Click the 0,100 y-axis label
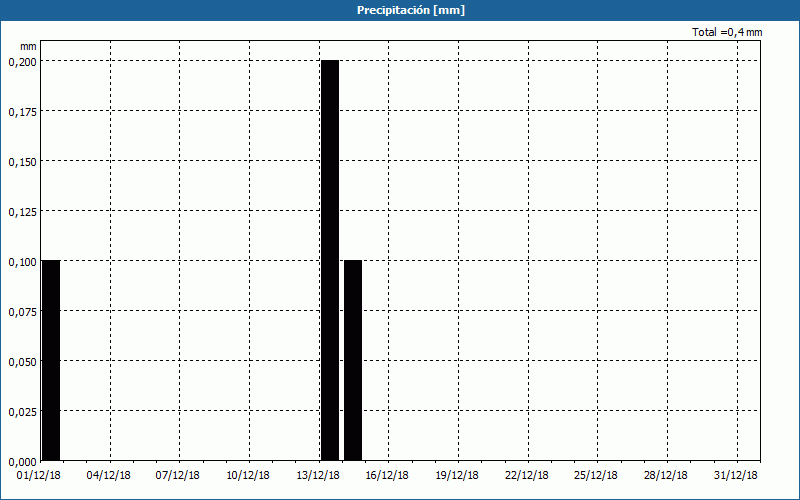Screen dimensions: 800x500 [22, 262]
